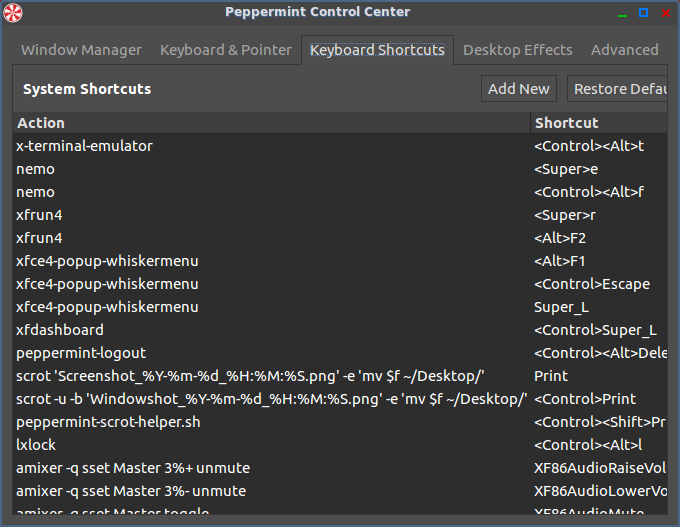Click the <Alt>F1 shortcut cell
The width and height of the screenshot is (680, 527).
599,261
